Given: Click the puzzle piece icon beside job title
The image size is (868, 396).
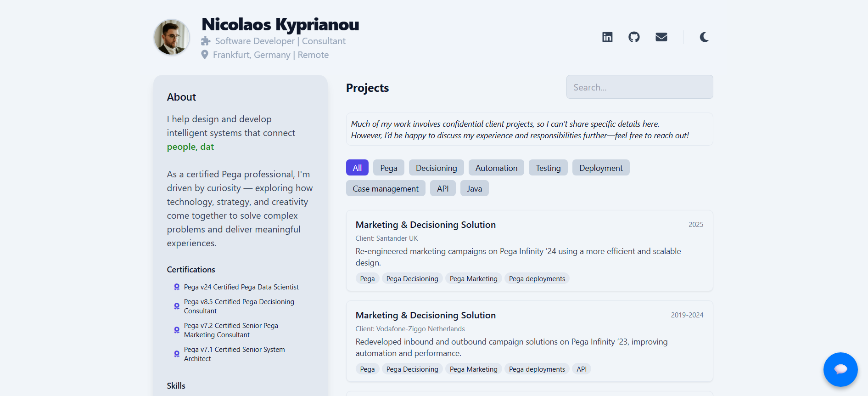Looking at the screenshot, I should click(206, 41).
